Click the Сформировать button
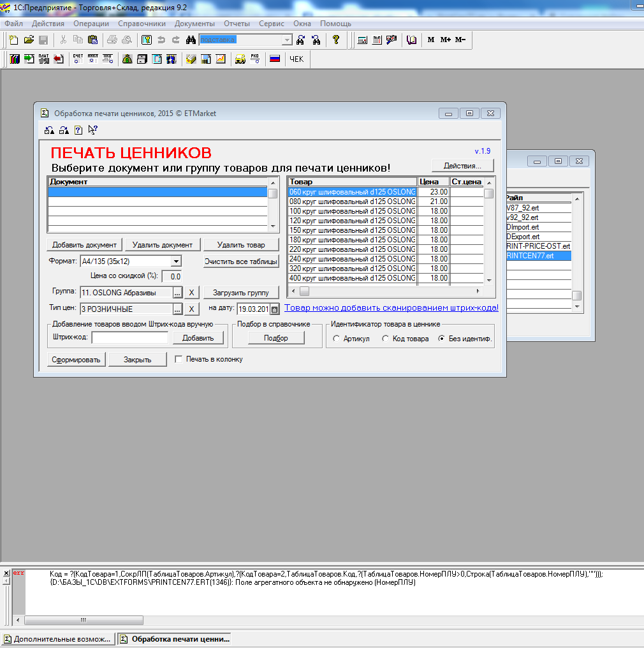 (76, 360)
